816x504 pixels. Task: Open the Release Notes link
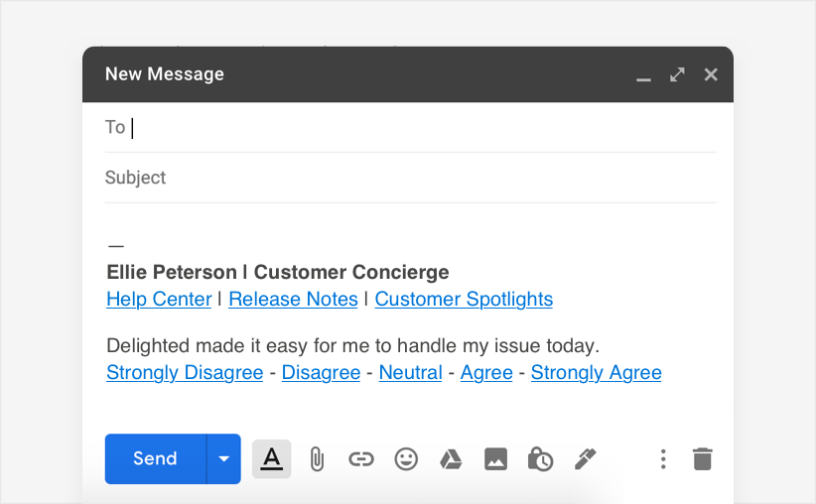pos(294,299)
